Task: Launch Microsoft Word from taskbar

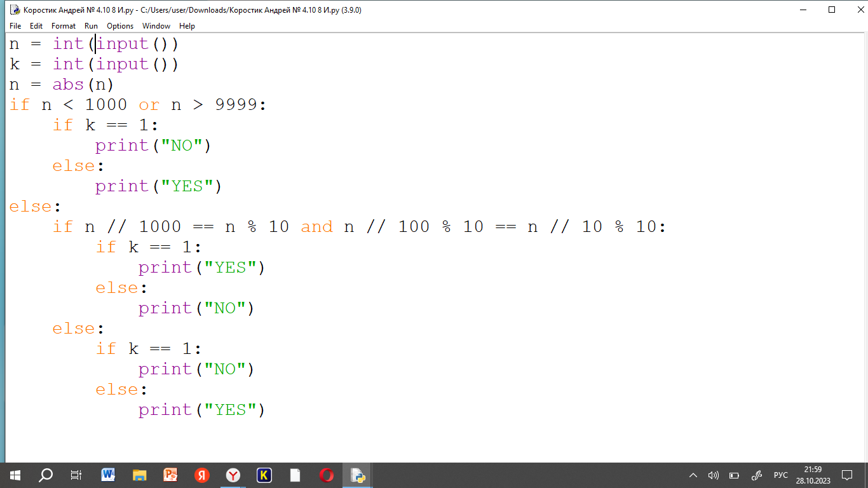Action: 108,475
